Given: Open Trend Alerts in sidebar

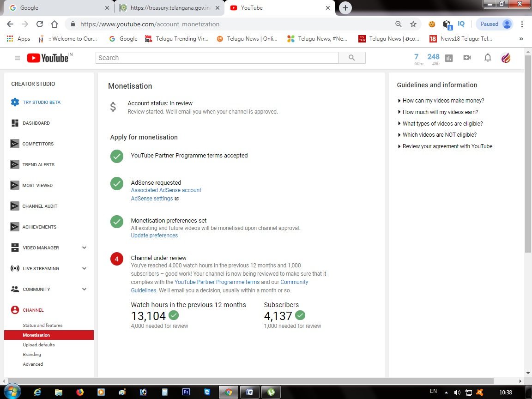Looking at the screenshot, I should [x=38, y=164].
